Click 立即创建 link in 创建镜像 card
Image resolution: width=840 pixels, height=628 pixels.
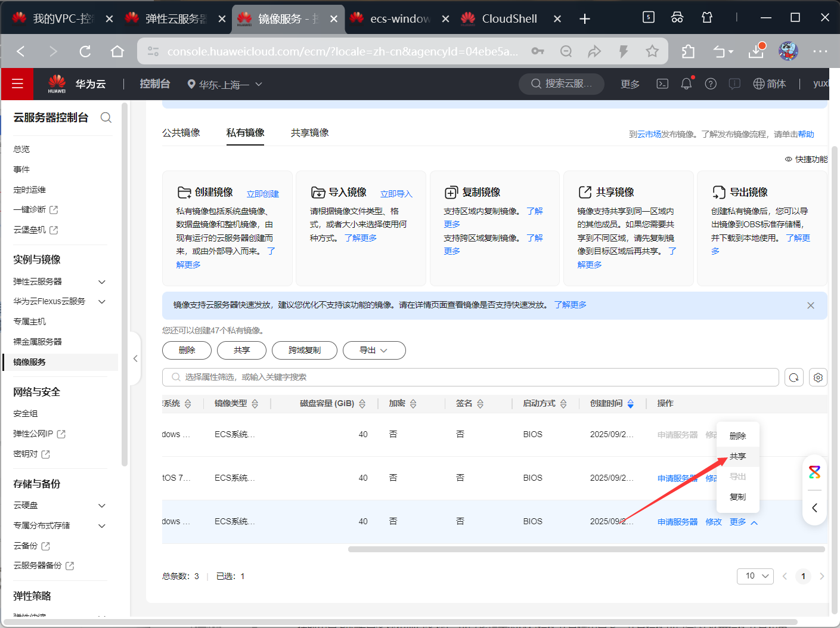pyautogui.click(x=263, y=194)
